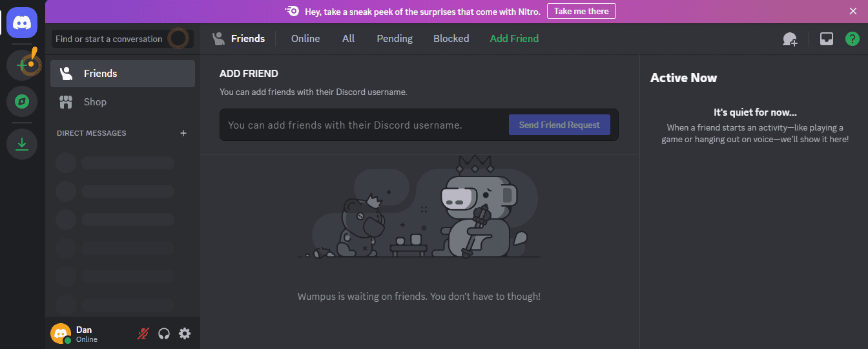868x349 pixels.
Task: Open Discord home direct messages icon
Action: pyautogui.click(x=22, y=23)
